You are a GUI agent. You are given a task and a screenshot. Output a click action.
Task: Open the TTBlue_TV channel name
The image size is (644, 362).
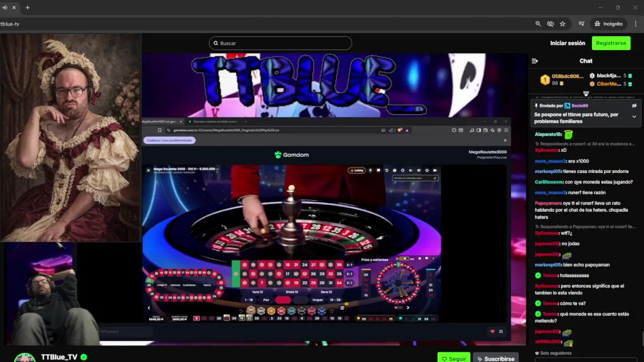pos(59,357)
